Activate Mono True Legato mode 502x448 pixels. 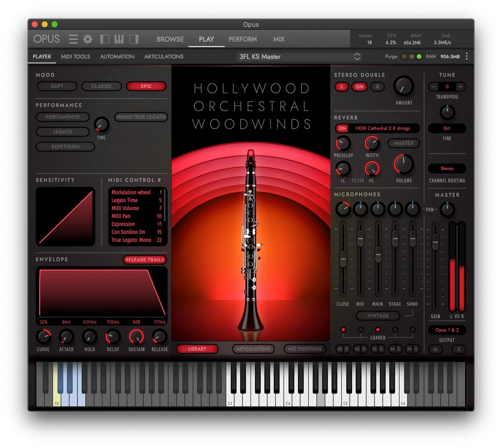[141, 117]
